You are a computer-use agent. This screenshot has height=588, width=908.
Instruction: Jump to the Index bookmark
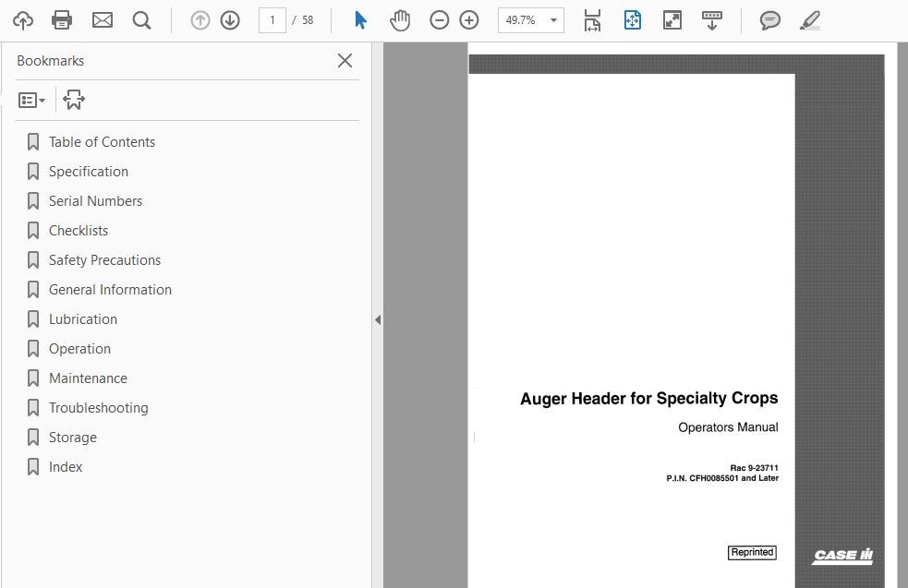pyautogui.click(x=66, y=466)
